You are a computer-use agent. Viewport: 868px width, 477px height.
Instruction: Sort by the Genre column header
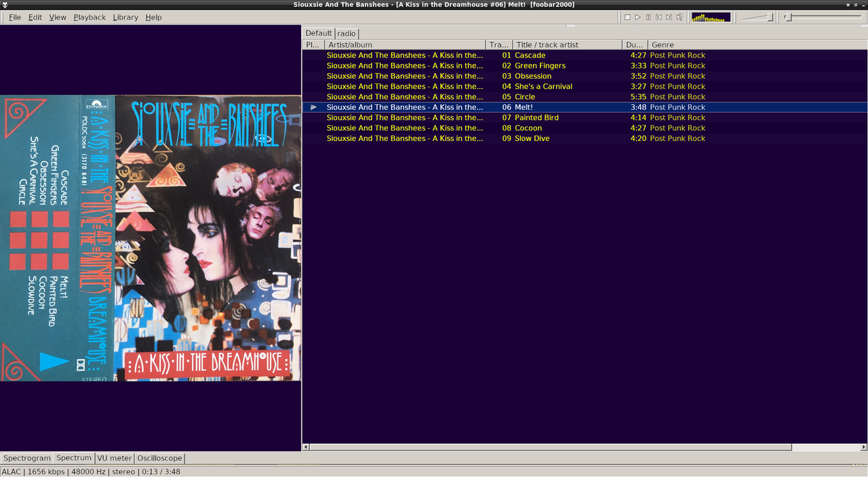[757, 45]
